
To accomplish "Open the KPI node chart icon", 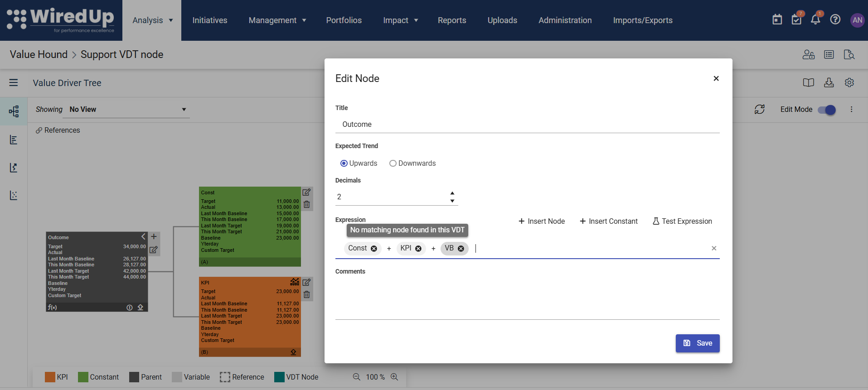I will (295, 282).
